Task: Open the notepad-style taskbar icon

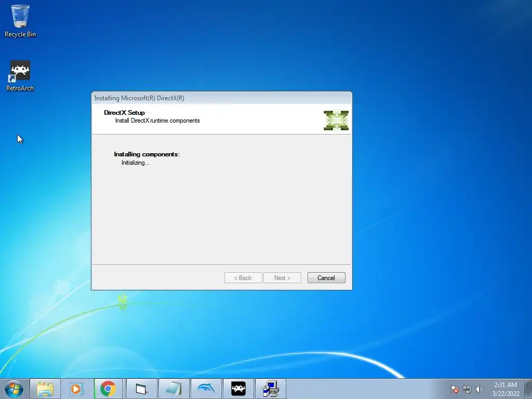Action: [174, 389]
